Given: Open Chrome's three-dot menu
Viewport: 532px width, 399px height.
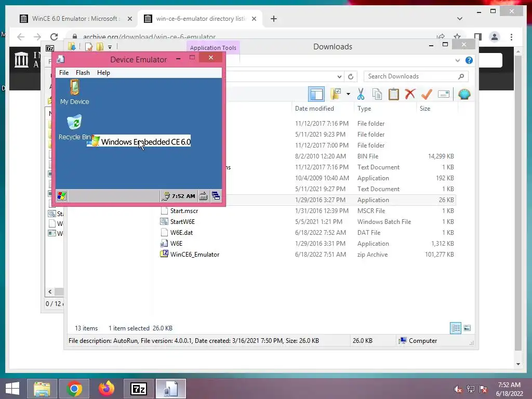Looking at the screenshot, I should point(511,37).
